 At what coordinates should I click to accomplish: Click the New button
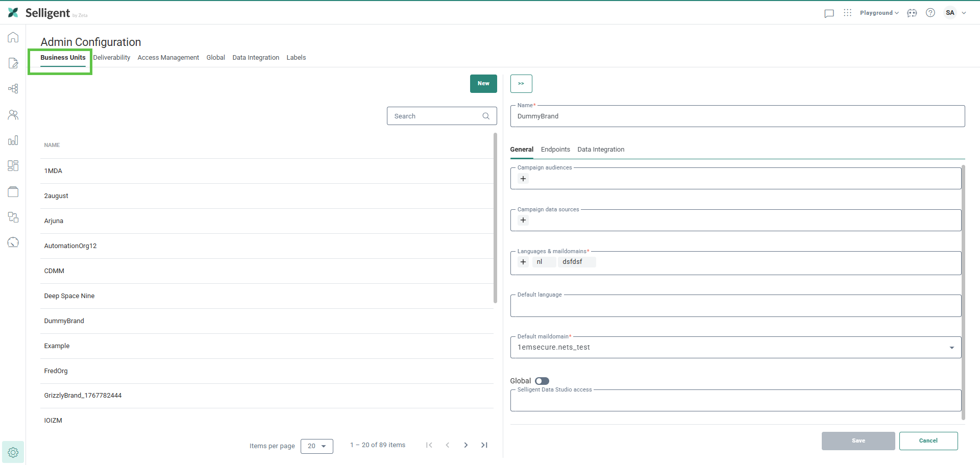(x=483, y=84)
